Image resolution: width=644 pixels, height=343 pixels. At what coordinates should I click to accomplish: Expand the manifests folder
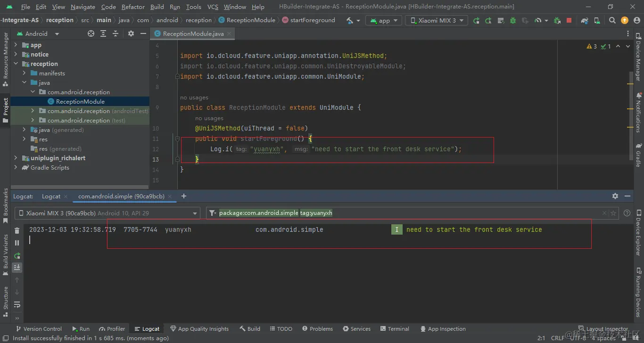24,73
